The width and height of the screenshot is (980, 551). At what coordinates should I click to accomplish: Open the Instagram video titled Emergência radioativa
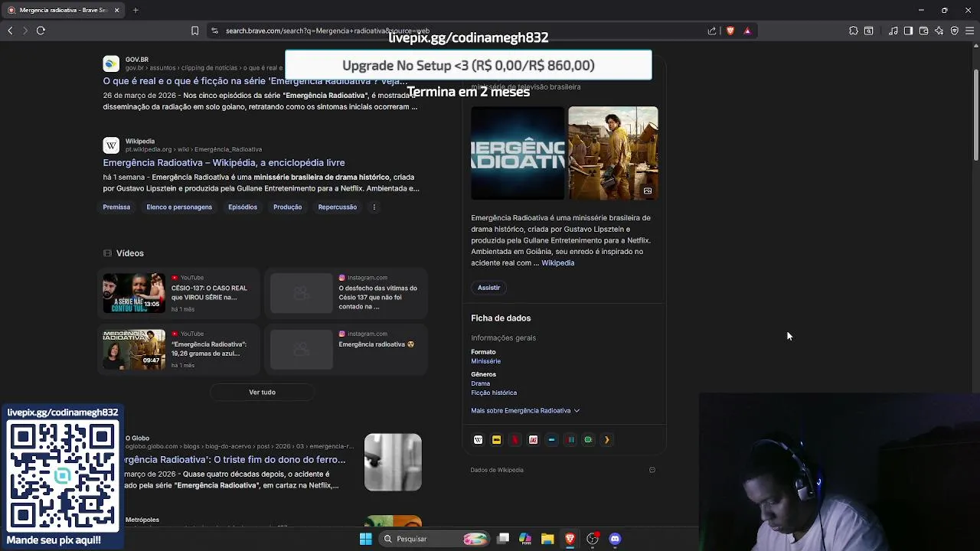coord(346,350)
